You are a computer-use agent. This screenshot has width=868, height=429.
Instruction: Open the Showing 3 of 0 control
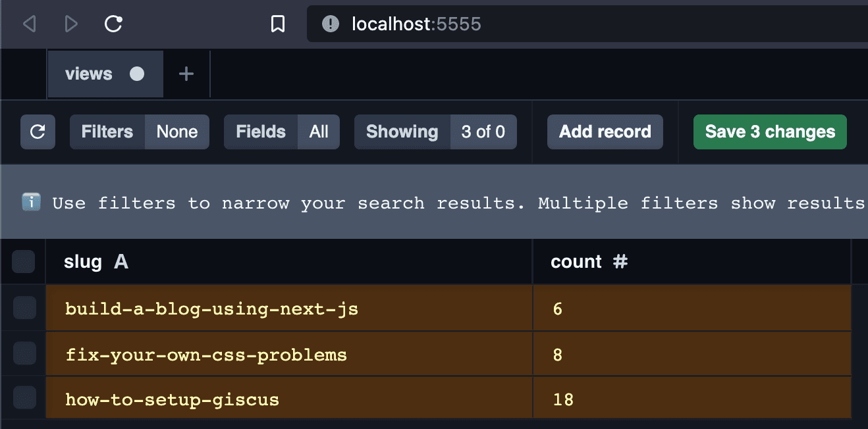click(435, 132)
